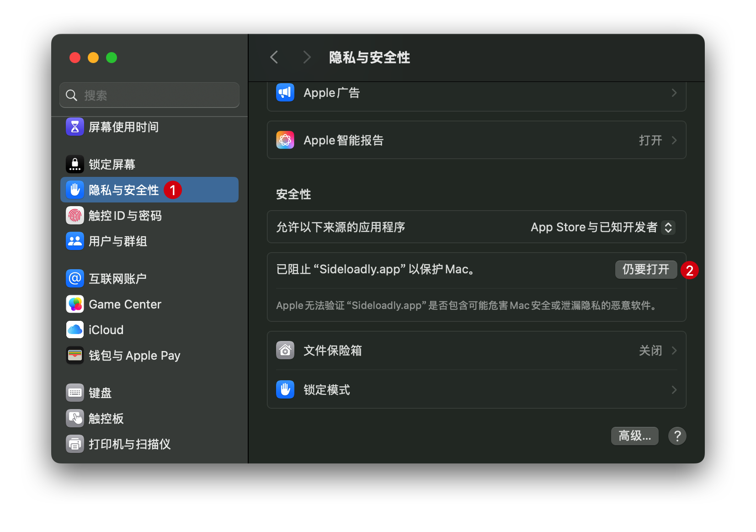Click the iCloud cloud icon
This screenshot has width=756, height=532.
click(75, 330)
